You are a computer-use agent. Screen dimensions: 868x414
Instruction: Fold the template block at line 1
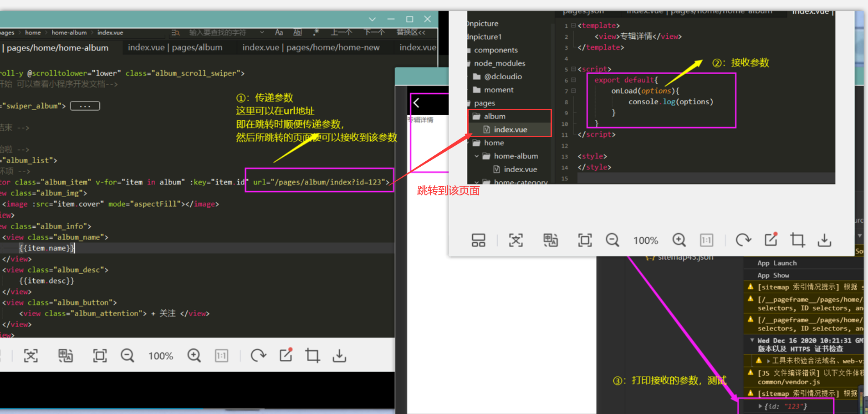tap(573, 26)
